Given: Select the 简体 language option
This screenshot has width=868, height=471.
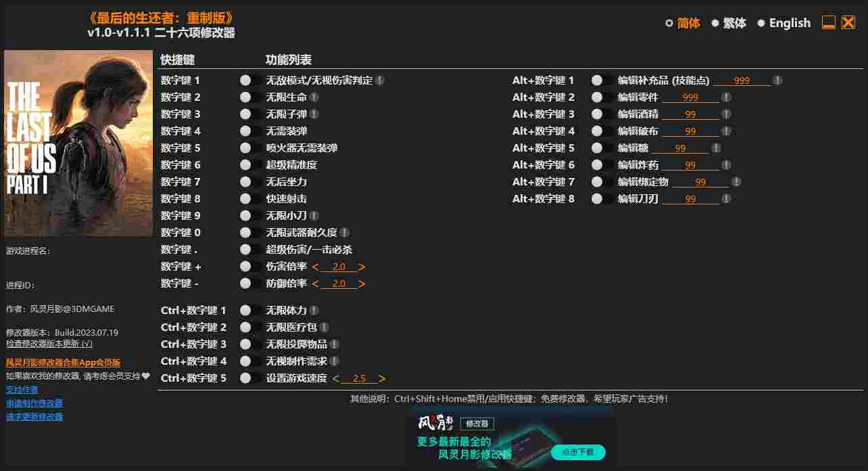Looking at the screenshot, I should [683, 23].
